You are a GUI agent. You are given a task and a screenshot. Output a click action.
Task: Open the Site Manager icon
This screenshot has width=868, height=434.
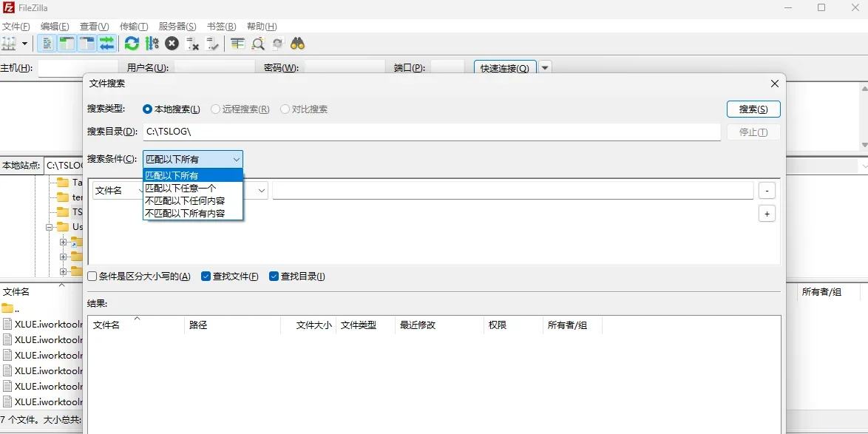click(x=10, y=43)
